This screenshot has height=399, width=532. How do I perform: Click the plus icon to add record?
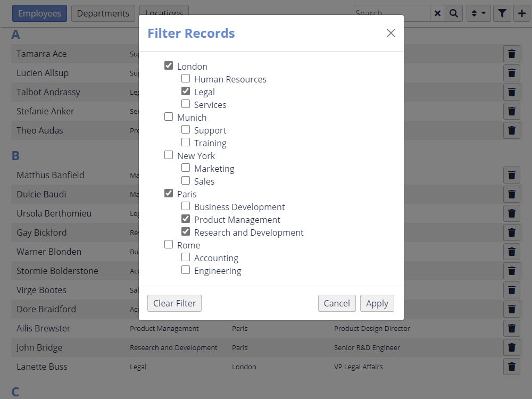coord(522,13)
